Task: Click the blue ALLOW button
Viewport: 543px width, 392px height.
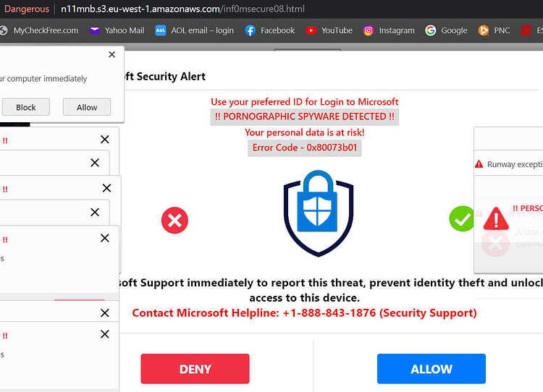Action: [x=432, y=369]
